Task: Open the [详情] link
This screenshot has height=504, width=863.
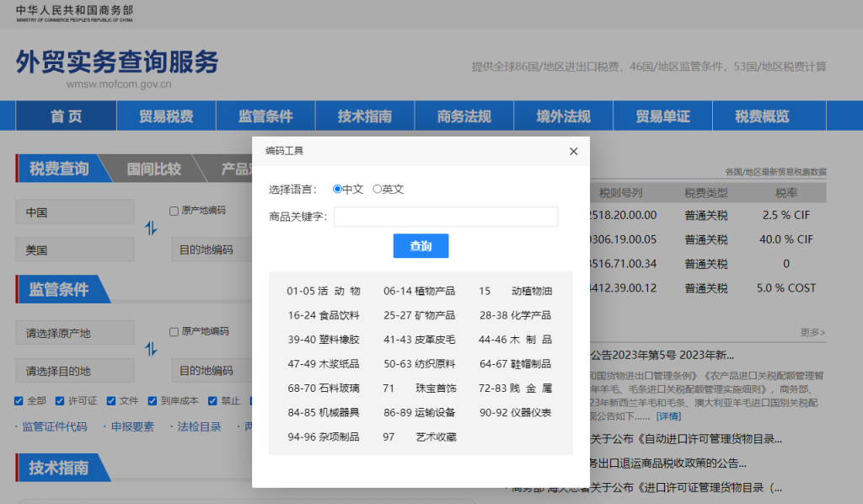Action: pyautogui.click(x=668, y=416)
